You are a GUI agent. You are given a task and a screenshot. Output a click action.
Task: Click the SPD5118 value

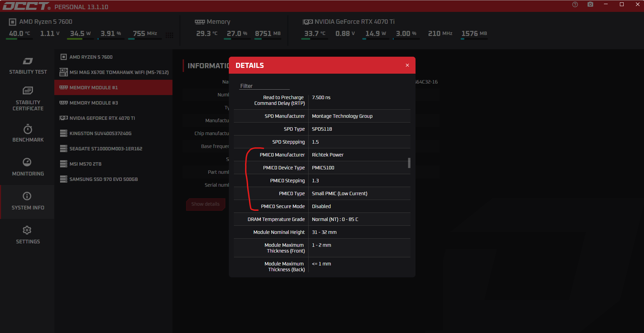[x=322, y=129]
